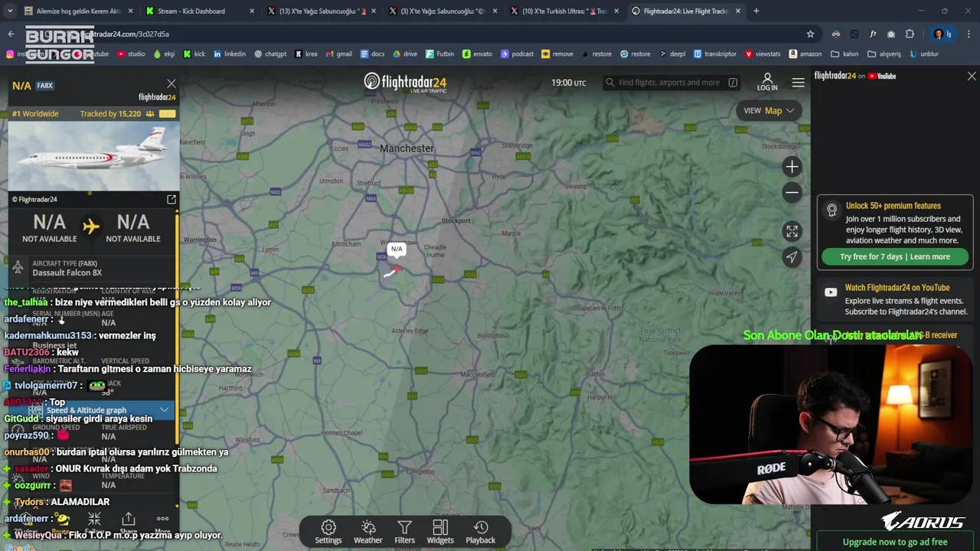This screenshot has width=980, height=551.
Task: Open the deepl bookmark
Action: click(671, 54)
